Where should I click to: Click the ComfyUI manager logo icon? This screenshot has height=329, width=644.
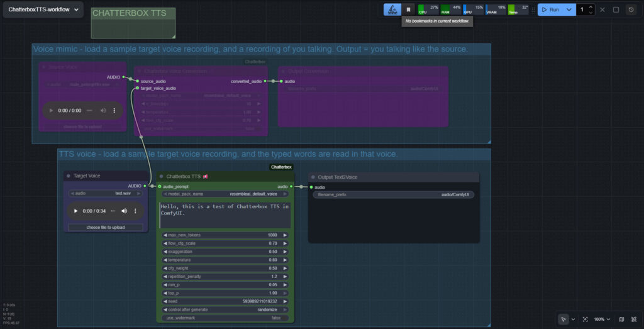(392, 9)
